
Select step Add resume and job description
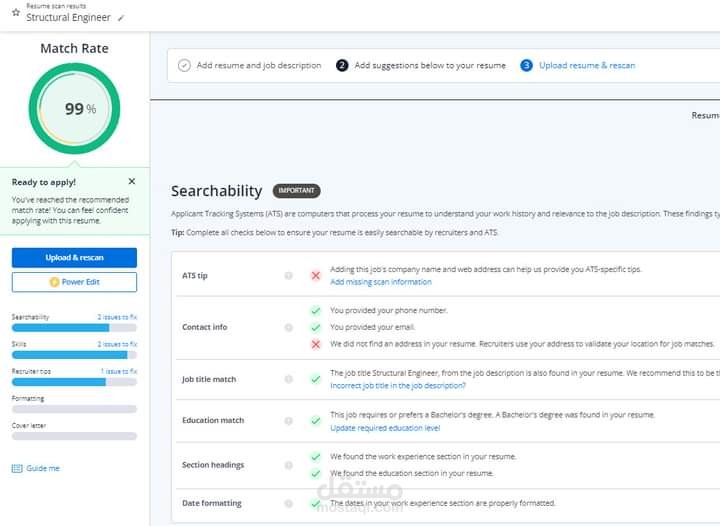point(259,65)
